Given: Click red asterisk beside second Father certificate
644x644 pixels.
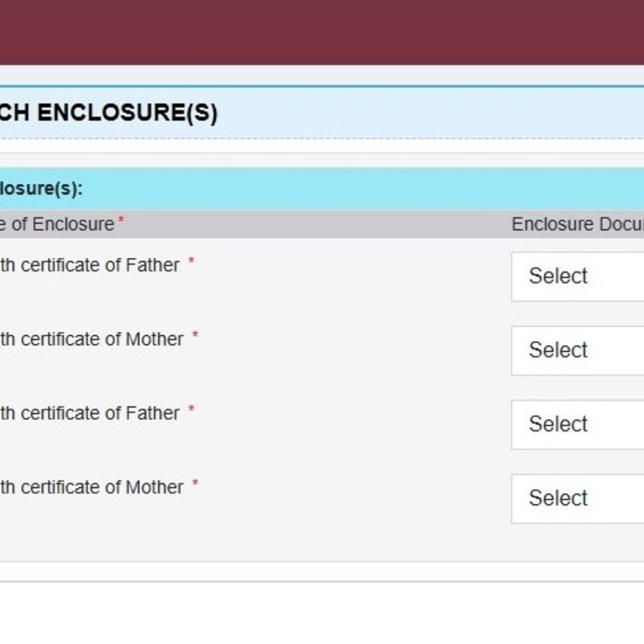Looking at the screenshot, I should click(x=191, y=409).
